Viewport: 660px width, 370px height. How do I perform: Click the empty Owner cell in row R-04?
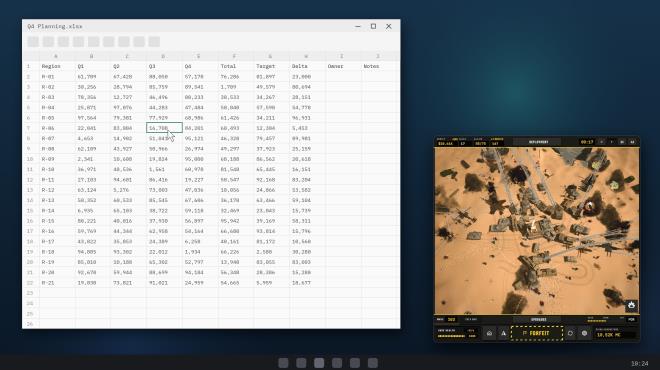point(343,108)
